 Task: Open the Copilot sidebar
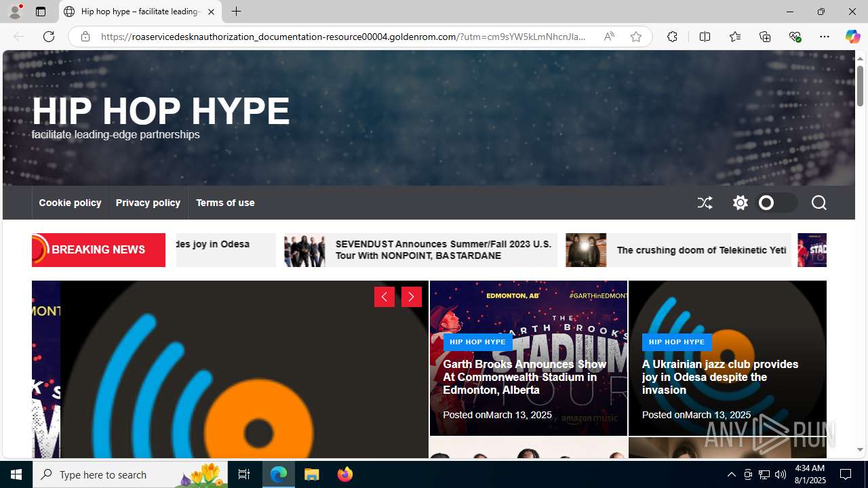click(853, 37)
